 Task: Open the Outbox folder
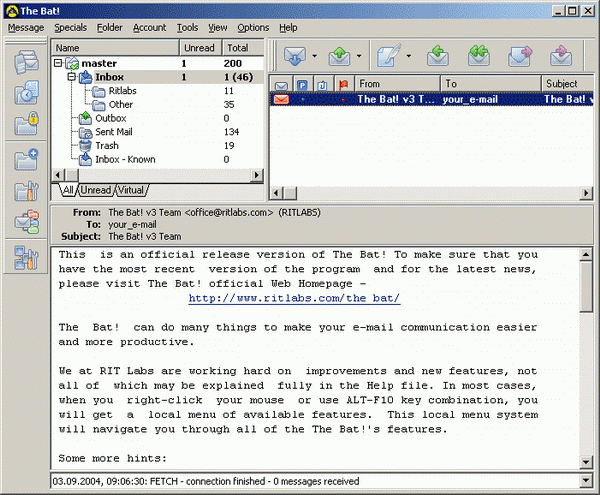coord(111,118)
